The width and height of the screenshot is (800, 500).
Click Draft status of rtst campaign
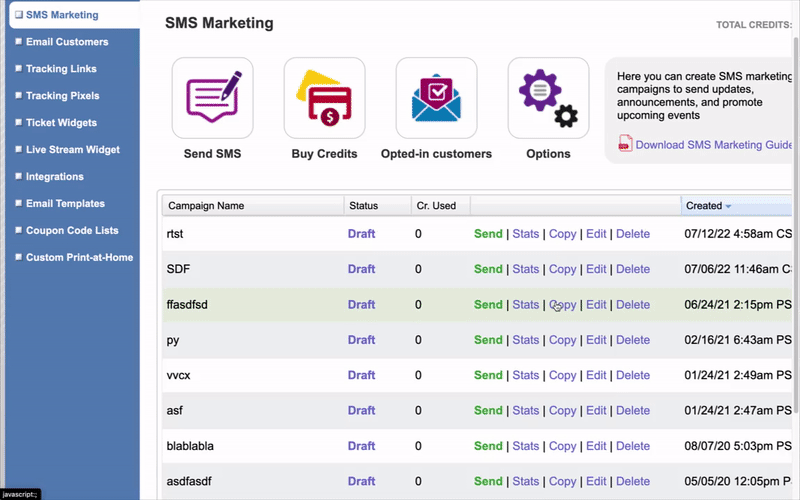(361, 234)
